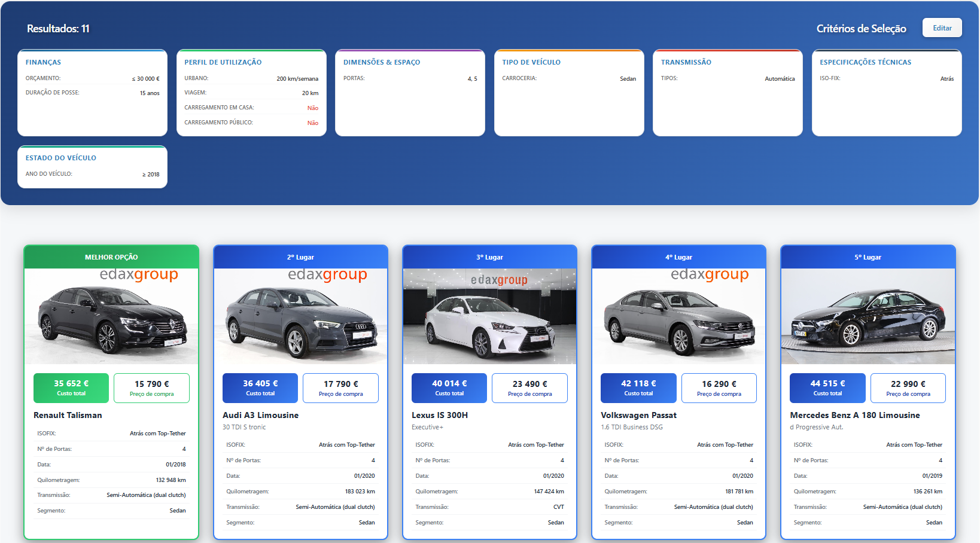Screen dimensions: 980x543
Task: Click the Critérios de Seleção heading
Action: click(861, 28)
